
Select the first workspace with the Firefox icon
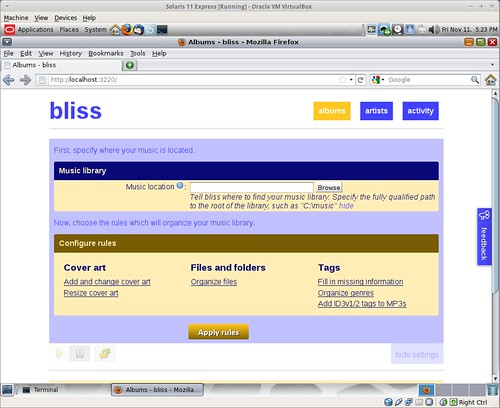426,390
